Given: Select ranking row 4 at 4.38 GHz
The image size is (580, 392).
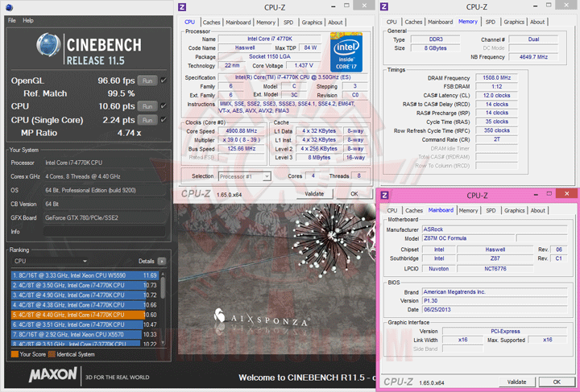Looking at the screenshot, I should click(x=85, y=305).
